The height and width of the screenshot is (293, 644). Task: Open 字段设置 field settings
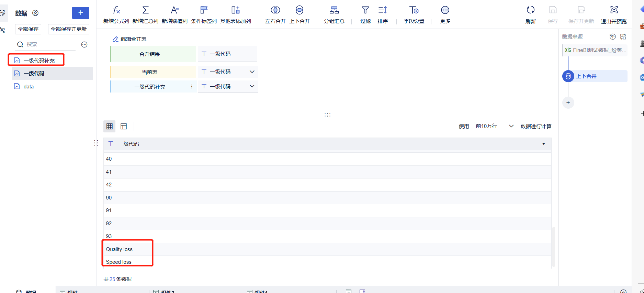point(414,15)
